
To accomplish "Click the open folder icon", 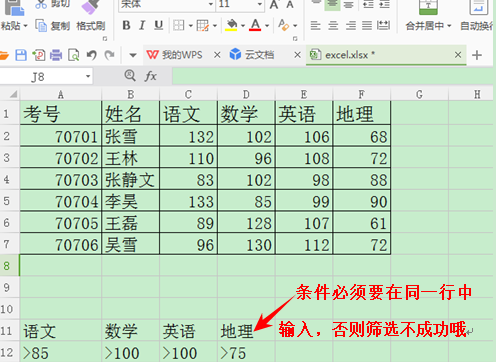I will pos(3,55).
